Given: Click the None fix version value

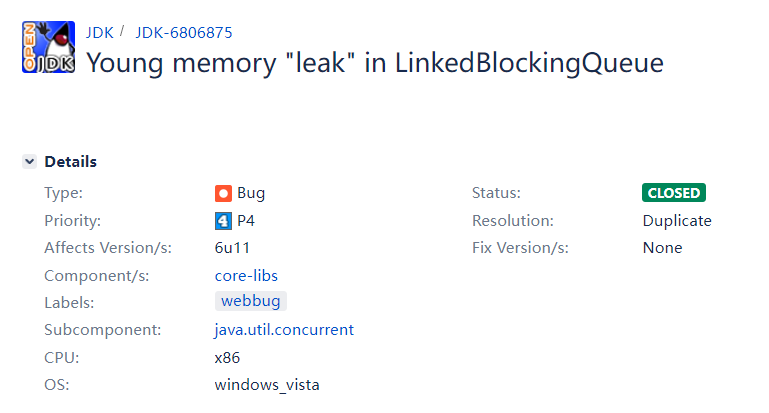Looking at the screenshot, I should tap(662, 247).
